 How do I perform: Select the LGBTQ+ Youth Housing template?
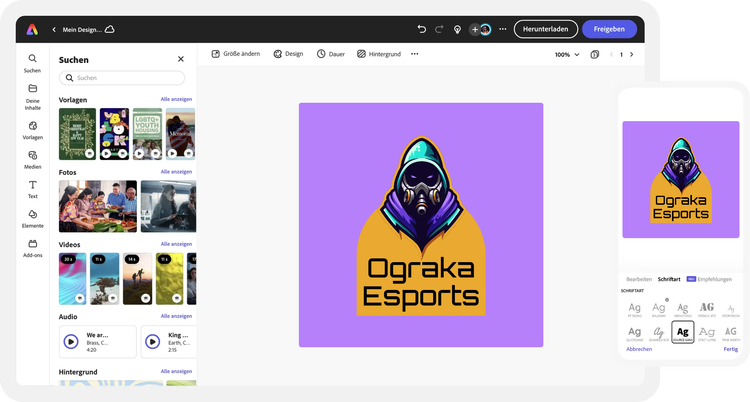coord(147,134)
